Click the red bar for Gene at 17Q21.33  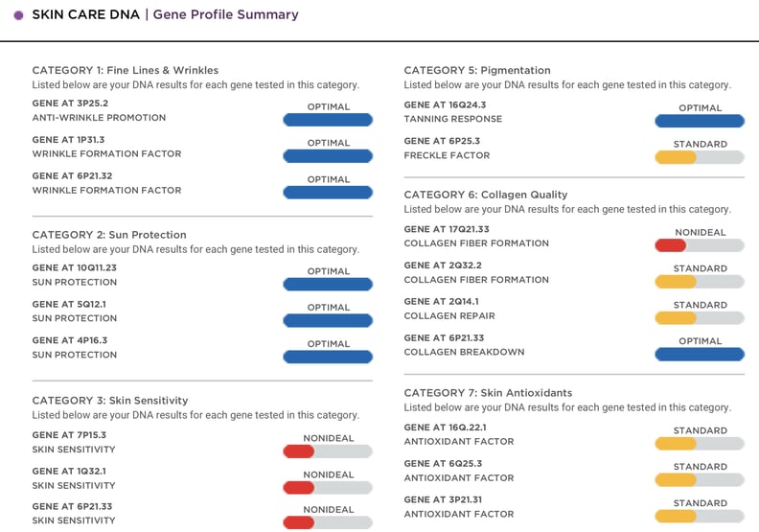pos(670,245)
